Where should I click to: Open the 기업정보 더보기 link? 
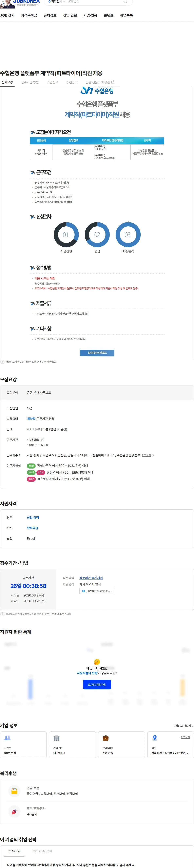point(183,726)
